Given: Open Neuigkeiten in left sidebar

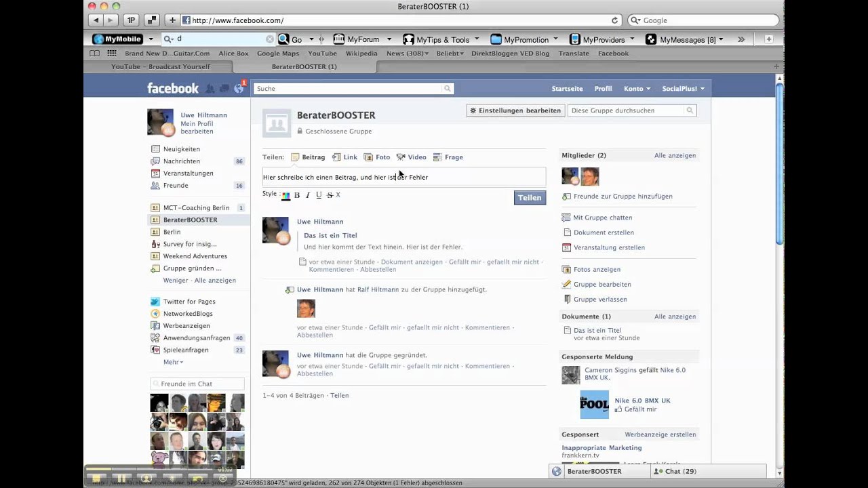Looking at the screenshot, I should (181, 149).
